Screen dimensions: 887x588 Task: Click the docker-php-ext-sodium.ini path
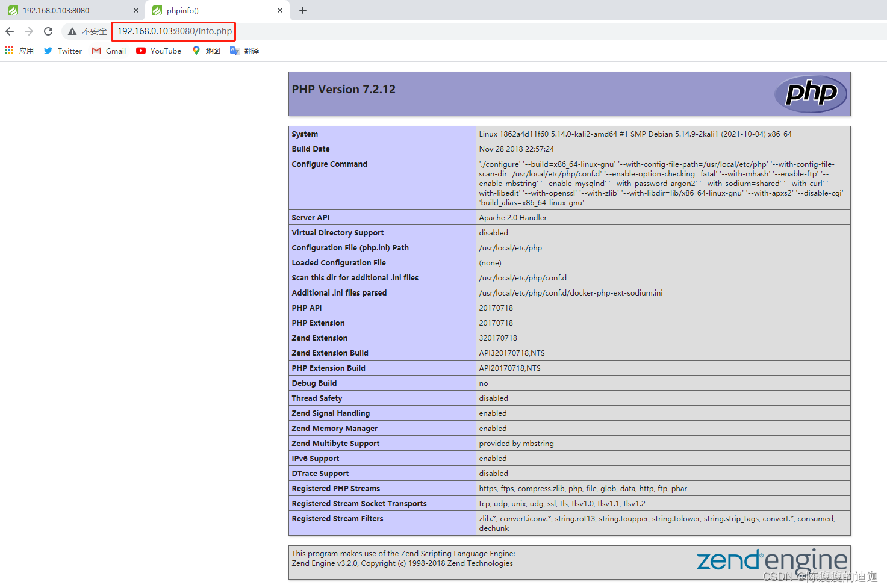571,292
